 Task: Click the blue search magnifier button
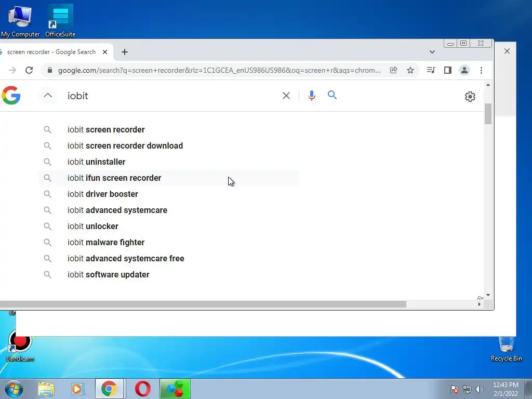[x=332, y=95]
